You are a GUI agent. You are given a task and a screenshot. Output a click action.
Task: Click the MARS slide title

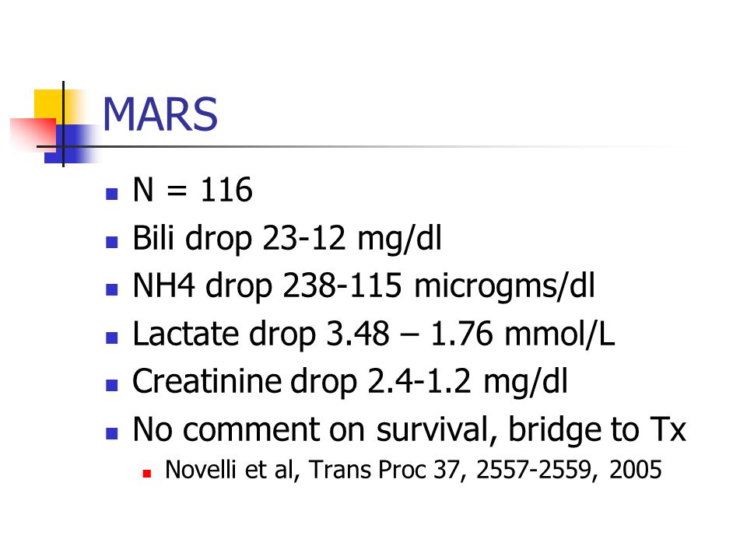click(x=160, y=114)
